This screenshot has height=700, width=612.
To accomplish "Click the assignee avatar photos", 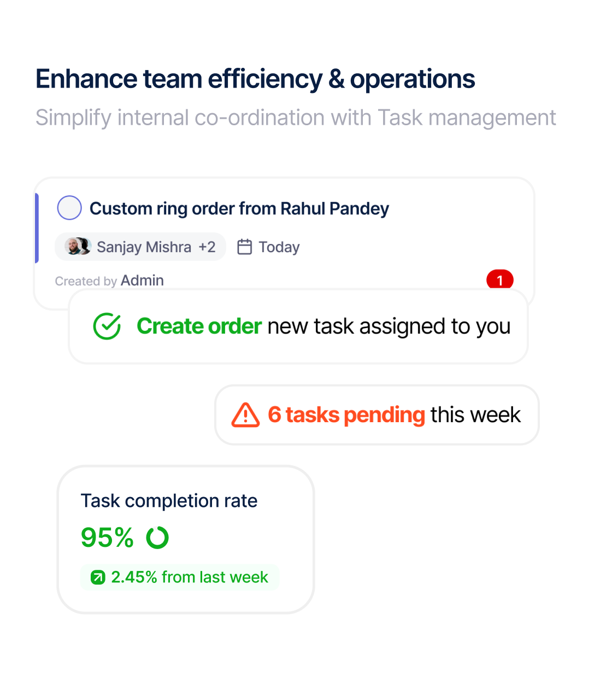I will (x=78, y=247).
